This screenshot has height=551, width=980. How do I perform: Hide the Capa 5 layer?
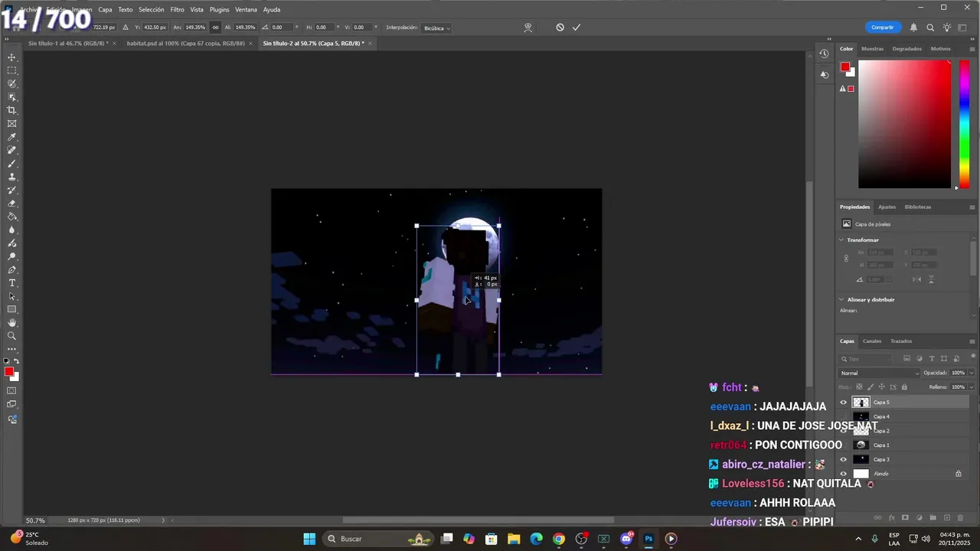click(844, 403)
